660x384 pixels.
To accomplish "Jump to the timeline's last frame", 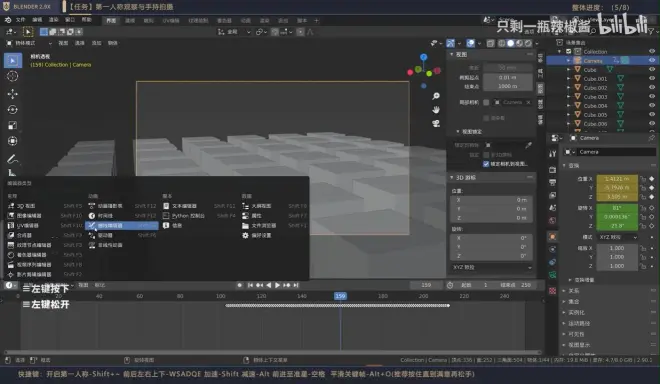I will [296, 285].
